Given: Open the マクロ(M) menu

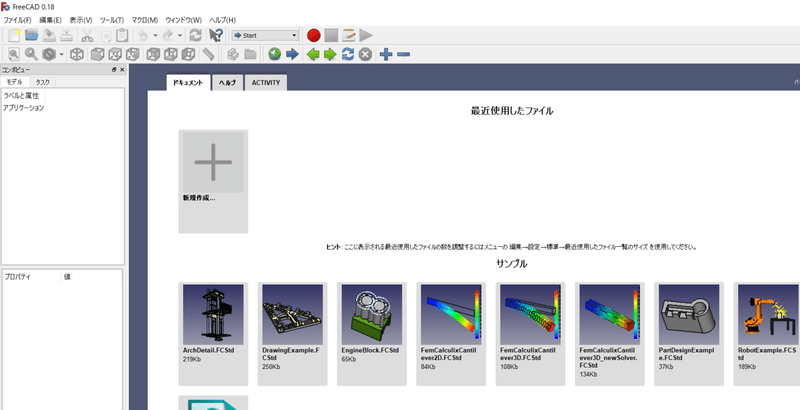Looking at the screenshot, I should click(x=145, y=20).
